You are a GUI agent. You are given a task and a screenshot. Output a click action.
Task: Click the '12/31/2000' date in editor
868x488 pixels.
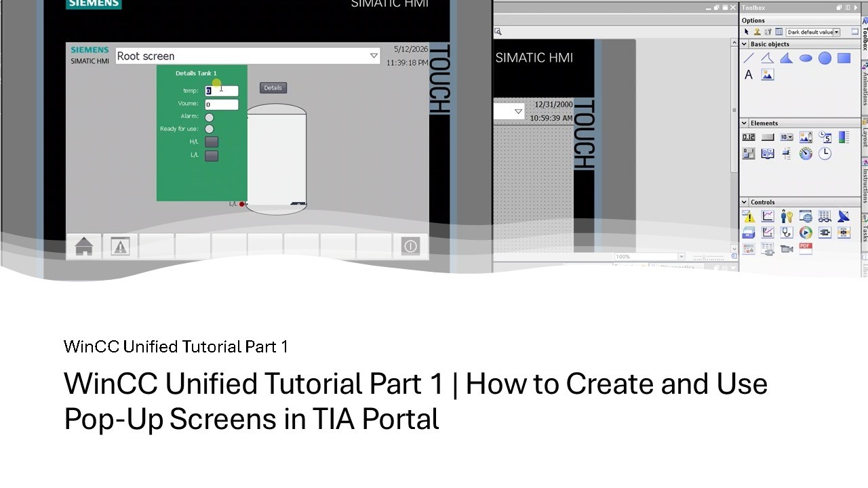[553, 105]
